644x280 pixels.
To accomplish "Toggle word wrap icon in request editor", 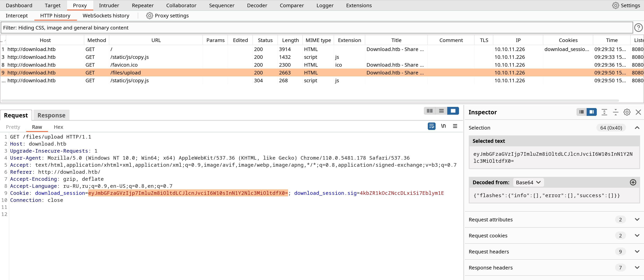I will 431,126.
